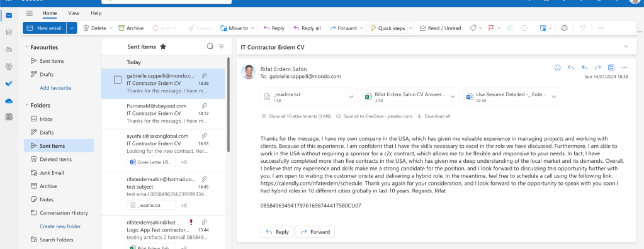Click the select-all icon in message list header
Viewport: 644px width, 249px height.
click(210, 47)
